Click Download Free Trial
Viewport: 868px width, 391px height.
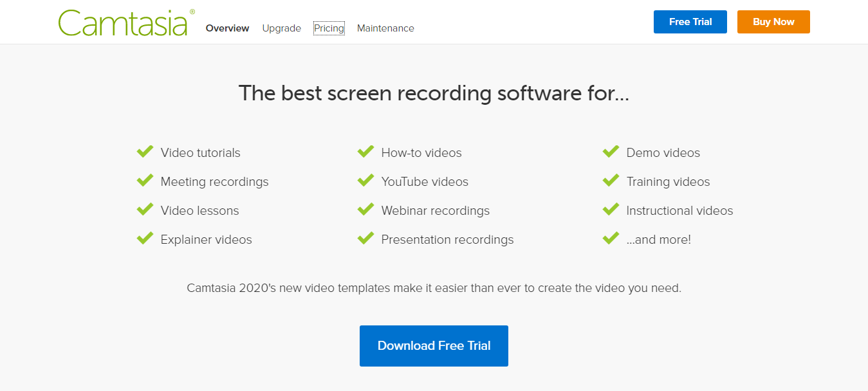(433, 345)
